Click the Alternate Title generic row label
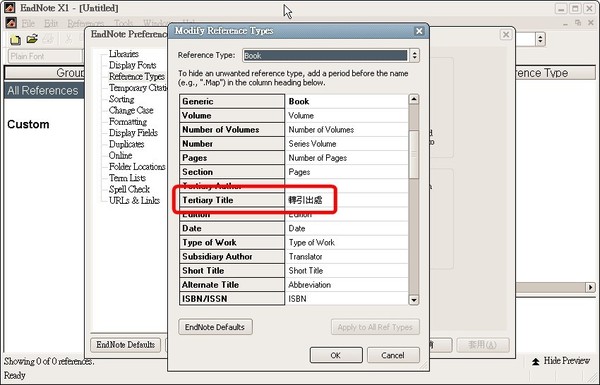The height and width of the screenshot is (385, 600). (x=232, y=285)
